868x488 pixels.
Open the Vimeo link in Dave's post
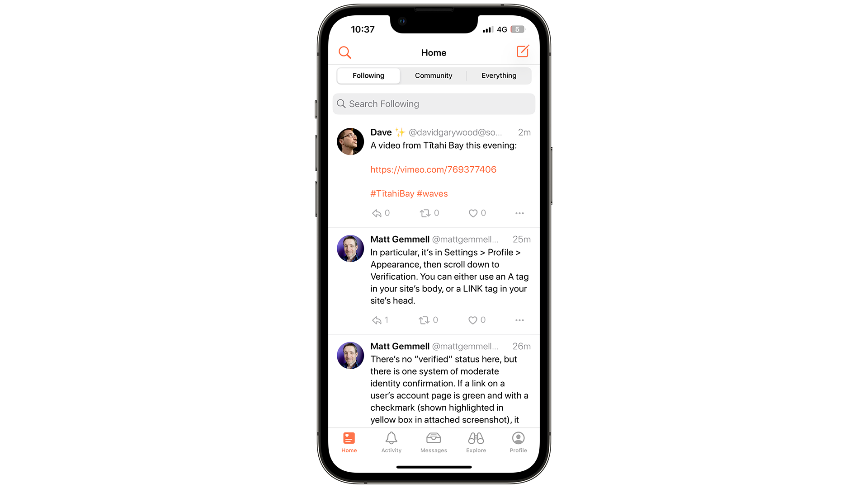(433, 169)
